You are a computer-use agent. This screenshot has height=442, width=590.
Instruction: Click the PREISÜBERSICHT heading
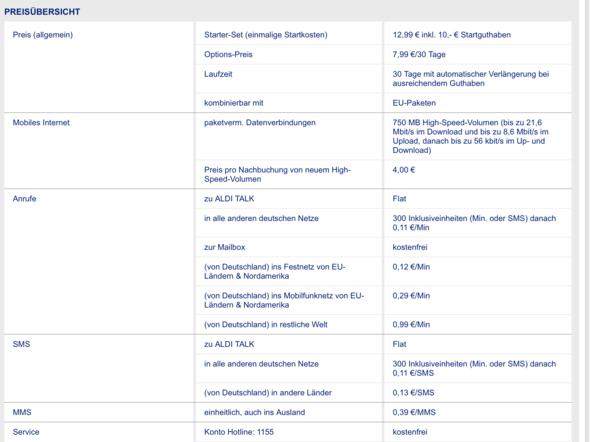tap(42, 12)
